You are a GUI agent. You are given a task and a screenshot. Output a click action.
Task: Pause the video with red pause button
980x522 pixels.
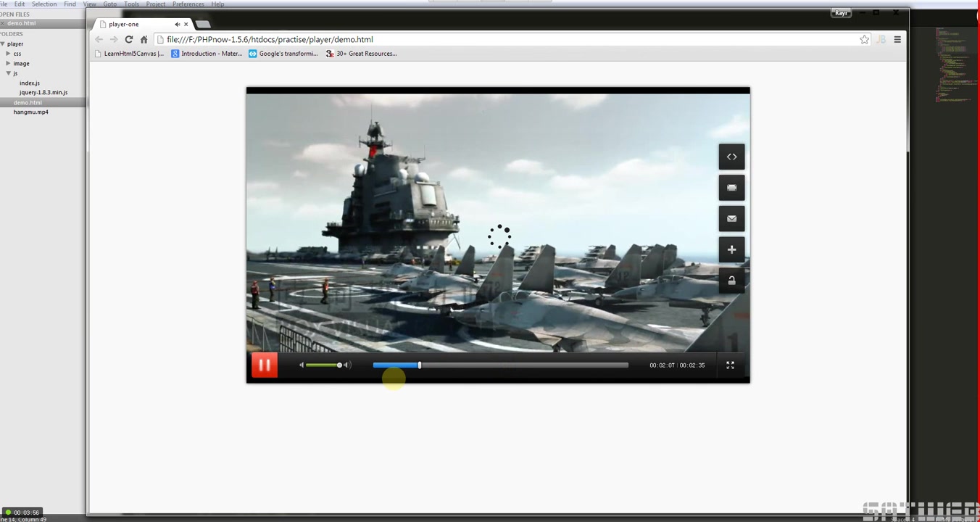[265, 365]
